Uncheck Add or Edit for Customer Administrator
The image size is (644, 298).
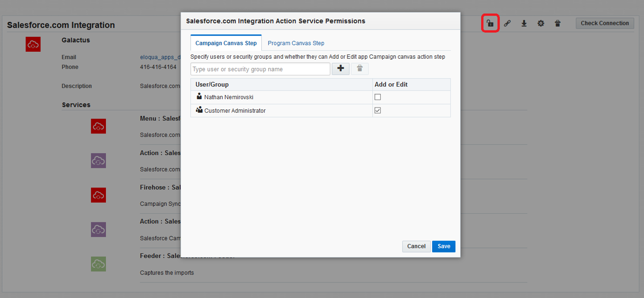[378, 110]
